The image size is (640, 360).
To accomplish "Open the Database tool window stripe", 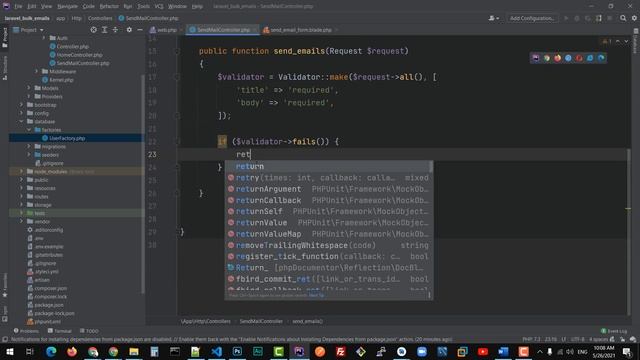I will pos(636,41).
